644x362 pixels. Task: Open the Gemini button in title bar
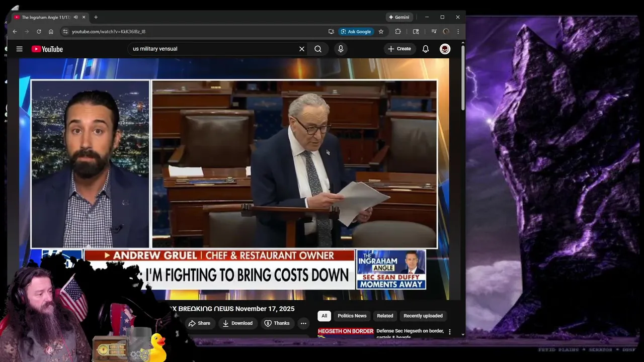click(399, 17)
